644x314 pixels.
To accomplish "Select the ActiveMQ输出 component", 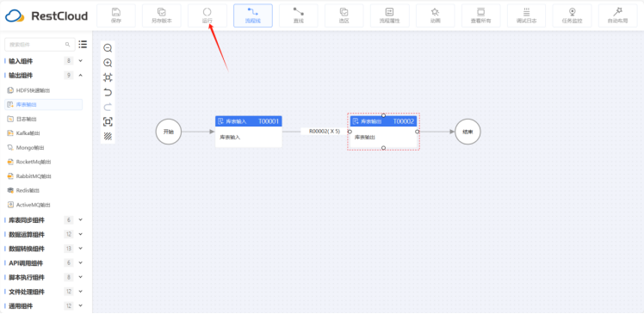I will 44,205.
